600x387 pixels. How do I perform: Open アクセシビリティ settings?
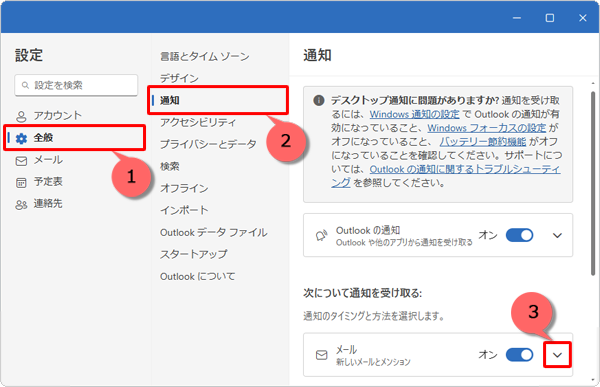pyautogui.click(x=198, y=122)
